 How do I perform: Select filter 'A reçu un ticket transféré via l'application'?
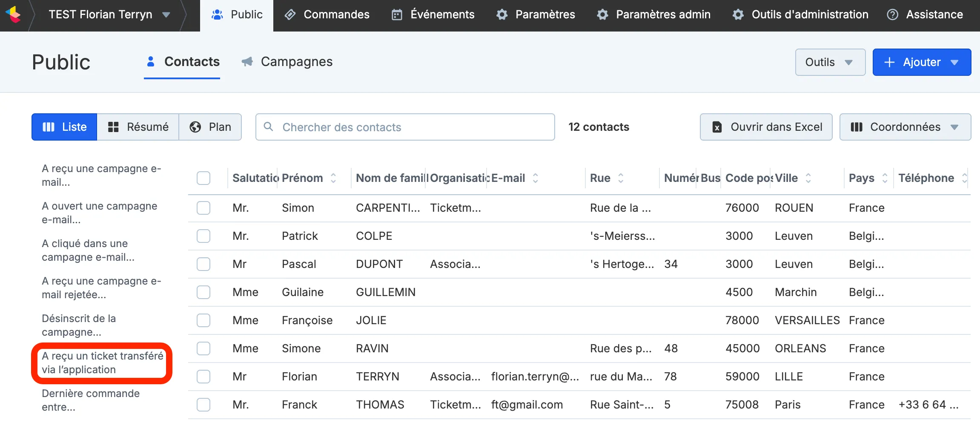(x=102, y=363)
